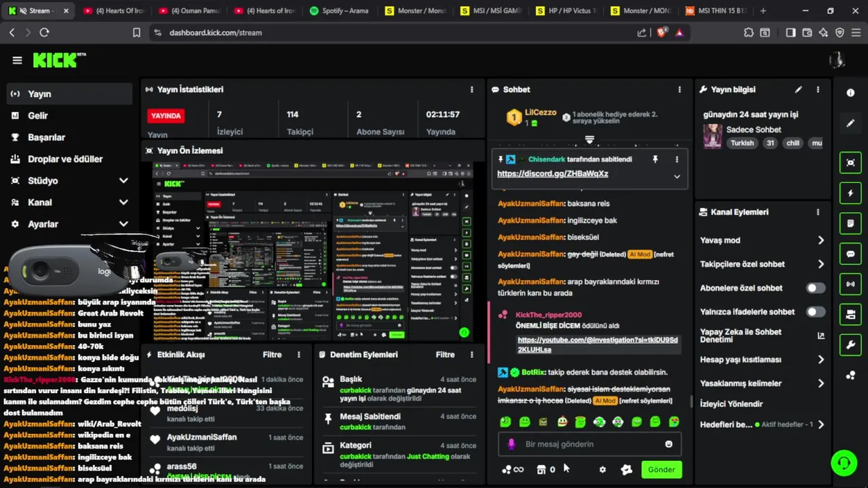Open the hamburger menu beside Kick logo
This screenshot has width=868, height=488.
coord(17,60)
